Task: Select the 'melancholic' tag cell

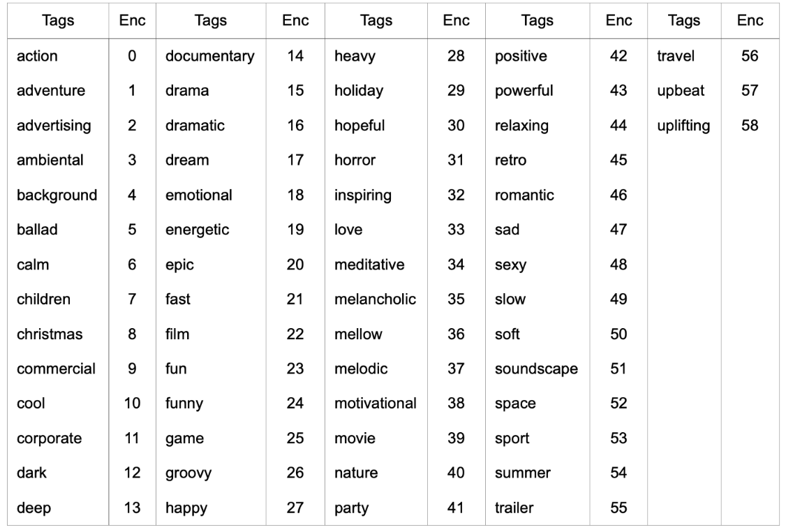Action: (x=375, y=300)
